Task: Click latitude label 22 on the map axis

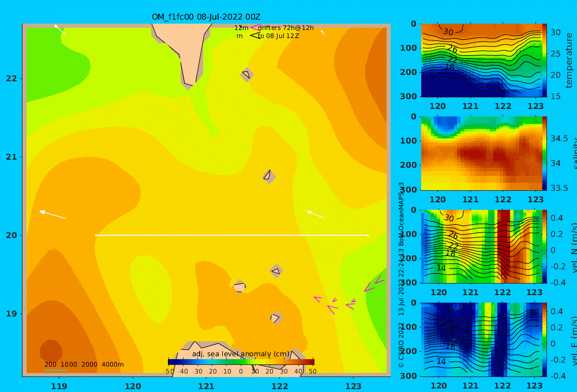Action: [x=12, y=78]
